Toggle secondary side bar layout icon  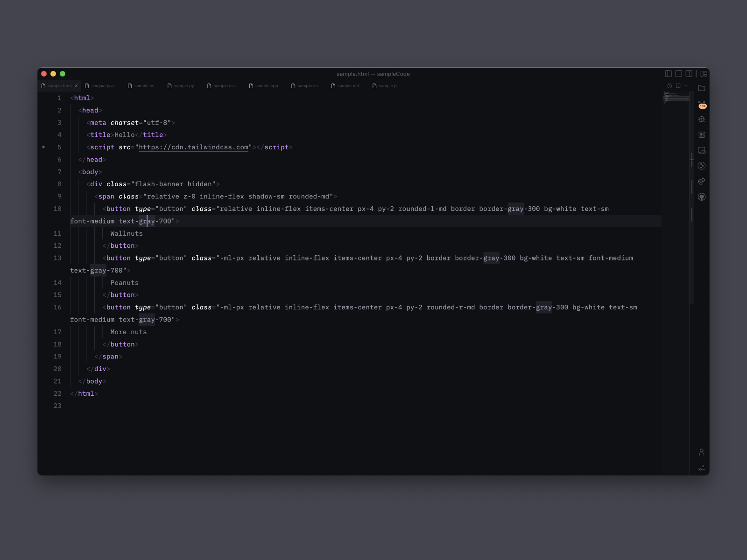[689, 74]
